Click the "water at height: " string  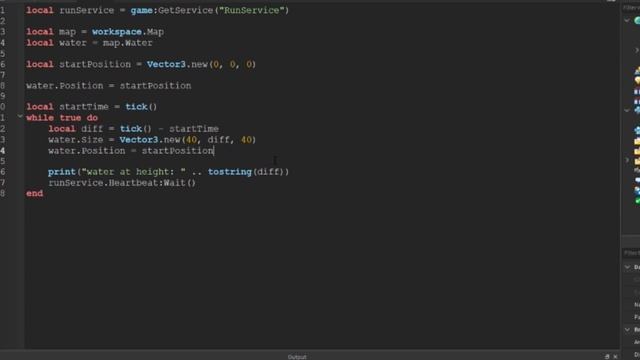pos(133,172)
